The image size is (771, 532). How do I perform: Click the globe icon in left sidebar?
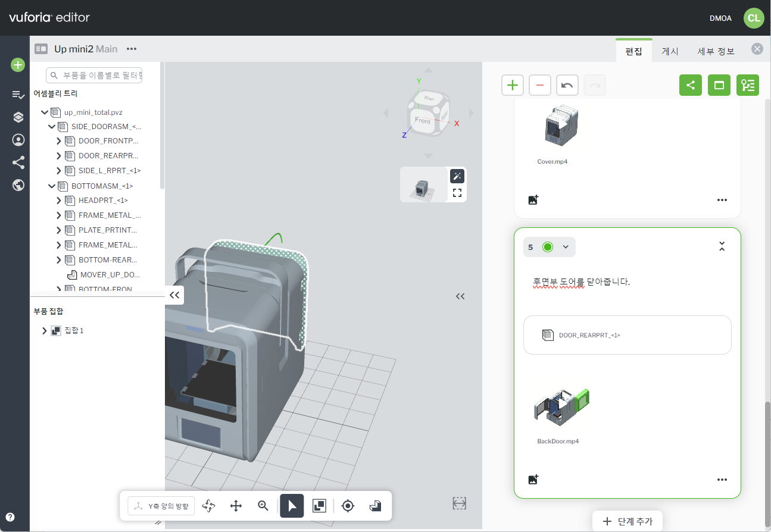click(x=18, y=185)
